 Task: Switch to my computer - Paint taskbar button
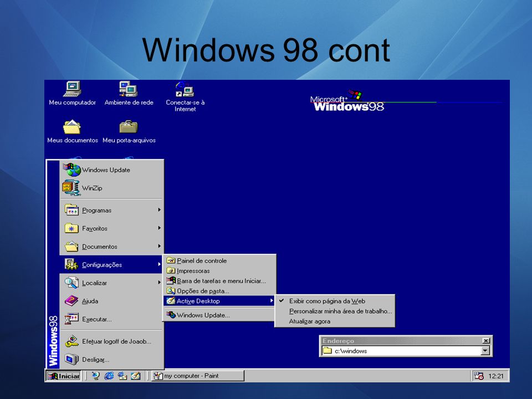click(x=198, y=376)
